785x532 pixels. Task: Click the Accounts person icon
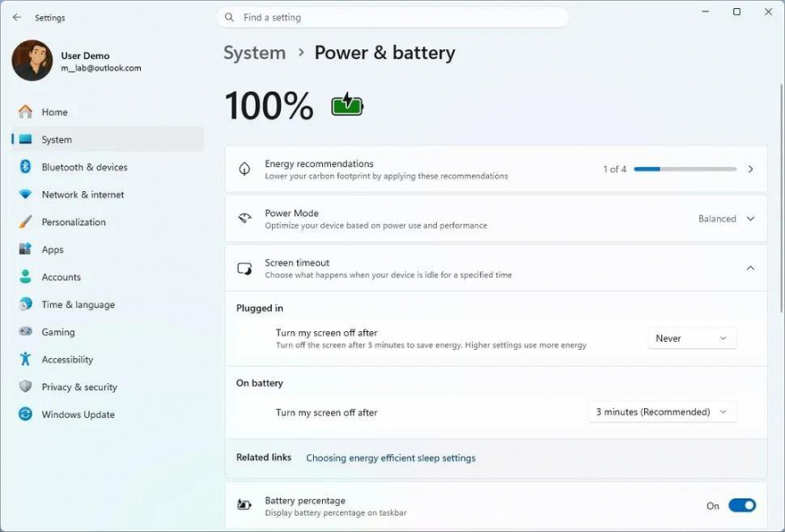[x=25, y=276]
